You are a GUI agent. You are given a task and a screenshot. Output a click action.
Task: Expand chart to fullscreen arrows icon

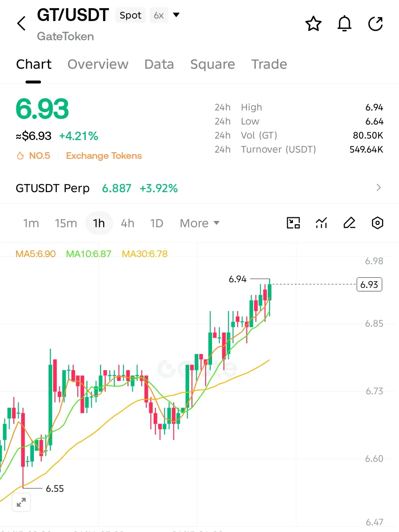coord(21,502)
